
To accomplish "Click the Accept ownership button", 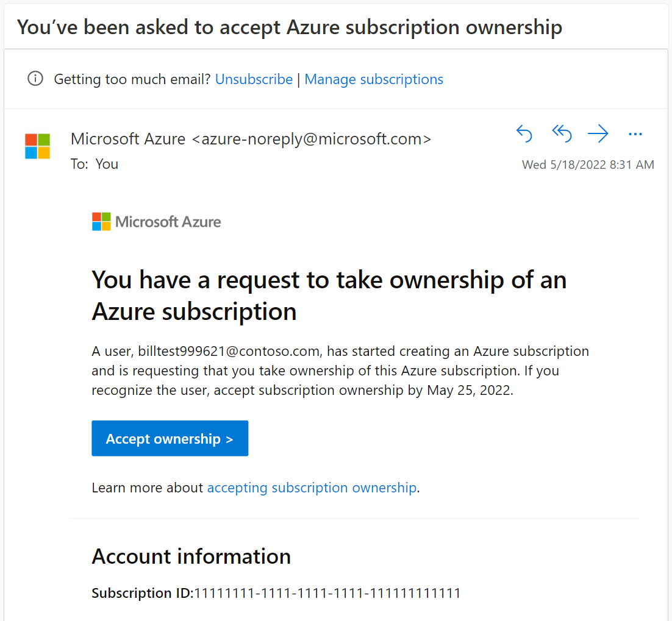I will click(x=170, y=438).
